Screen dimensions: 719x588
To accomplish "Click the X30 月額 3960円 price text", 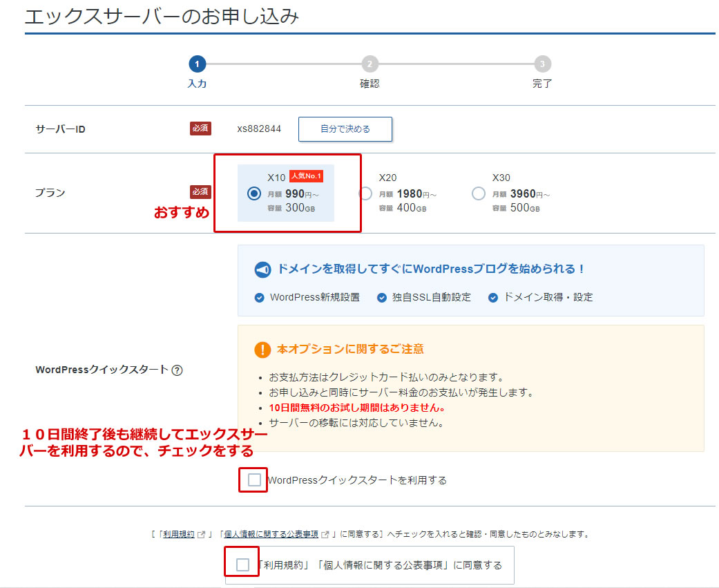I will (x=521, y=194).
